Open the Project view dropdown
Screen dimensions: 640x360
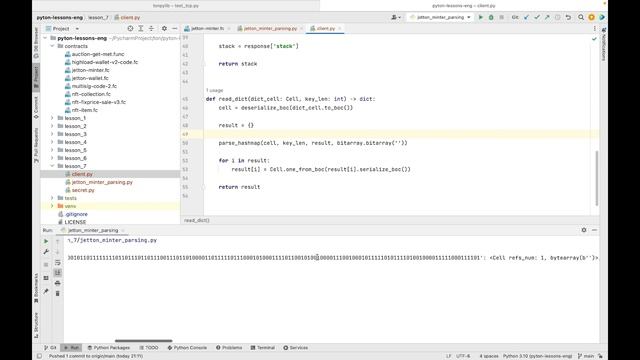coord(62,29)
